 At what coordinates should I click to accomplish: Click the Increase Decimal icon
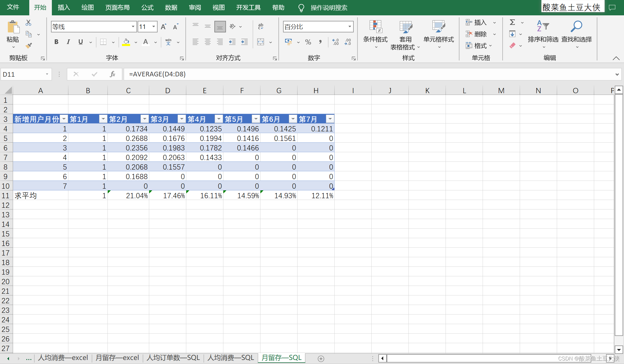click(335, 42)
